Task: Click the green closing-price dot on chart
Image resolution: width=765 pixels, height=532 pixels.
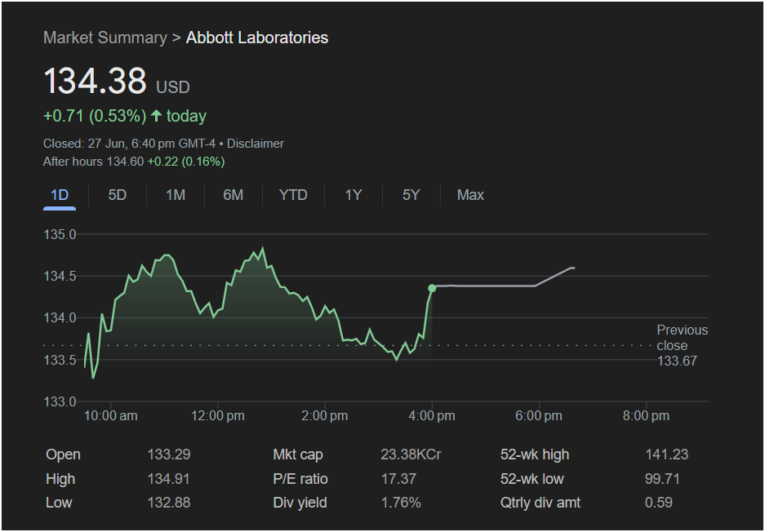Action: (432, 288)
